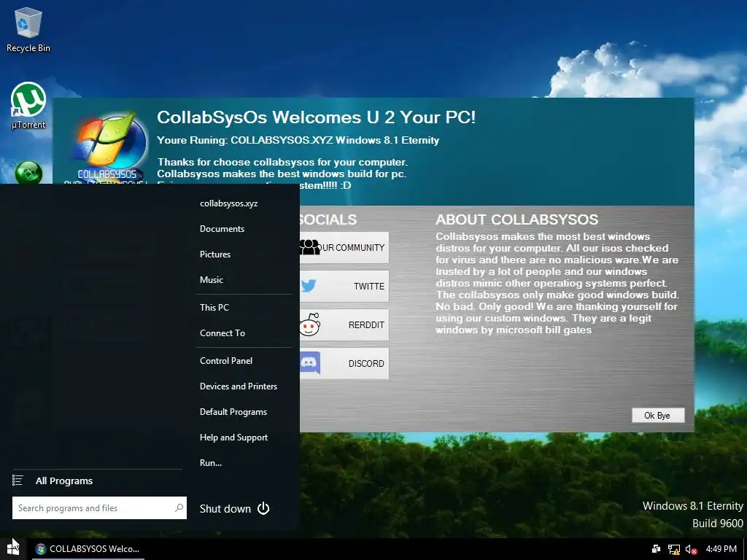
Task: Open the Recycle Bin desktop icon
Action: click(x=28, y=29)
